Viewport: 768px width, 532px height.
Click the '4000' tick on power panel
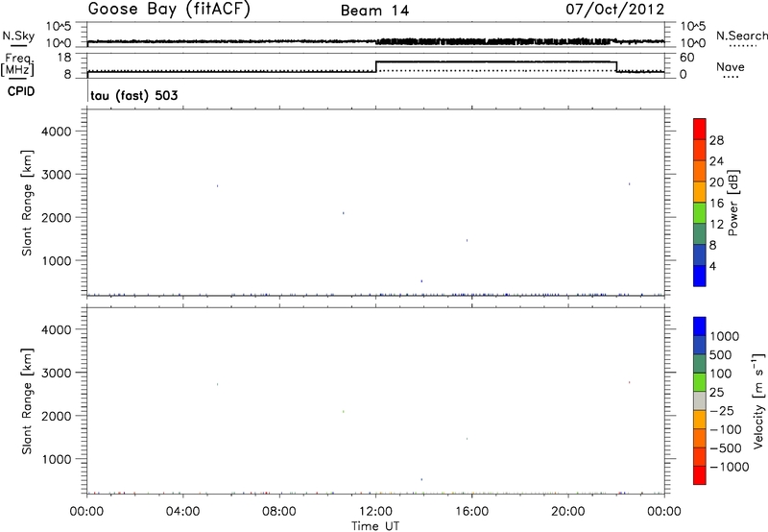pos(57,132)
